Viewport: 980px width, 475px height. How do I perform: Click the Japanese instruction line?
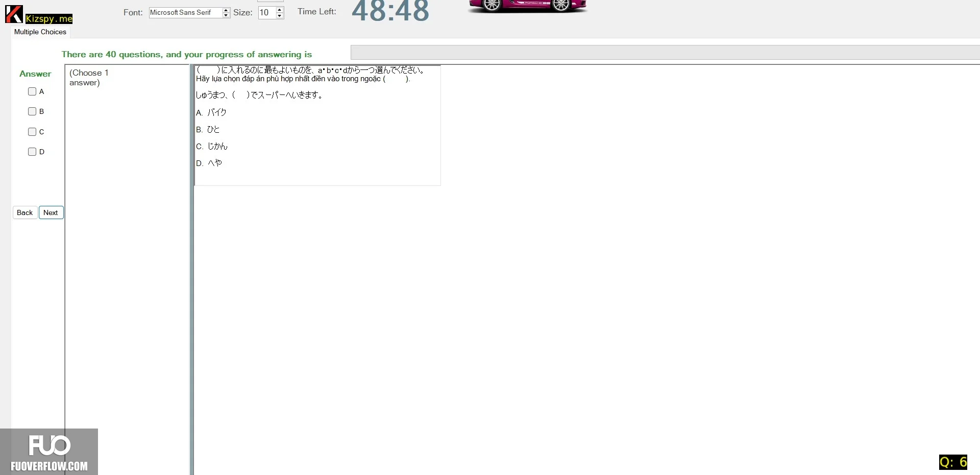[x=310, y=70]
